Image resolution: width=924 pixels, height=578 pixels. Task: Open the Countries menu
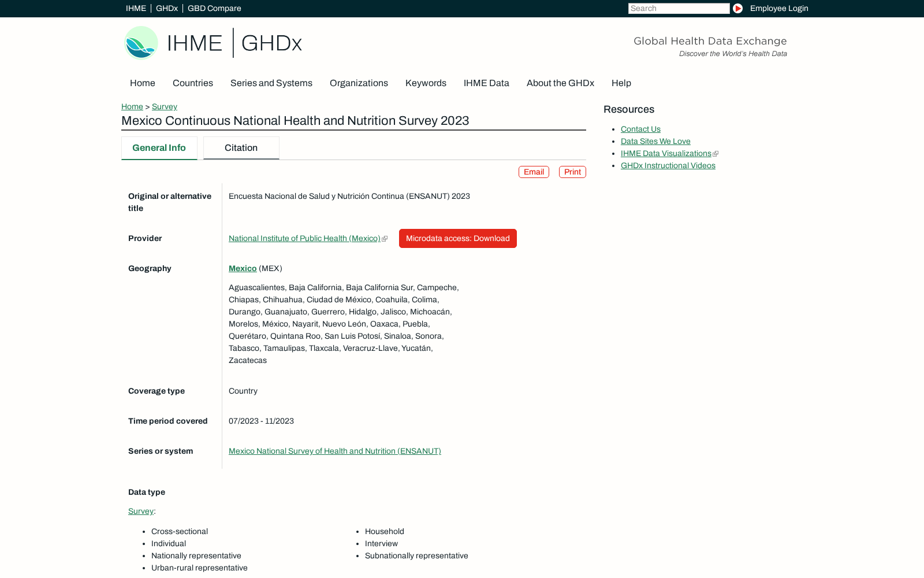[193, 83]
